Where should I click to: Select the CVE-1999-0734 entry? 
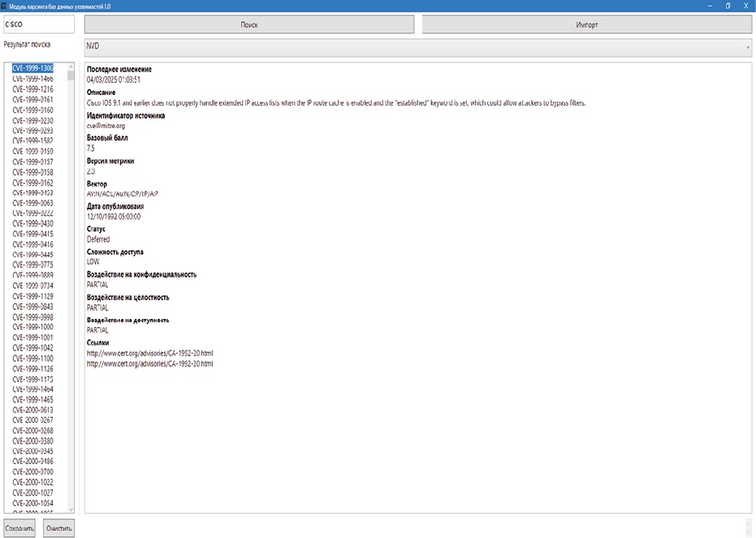click(x=32, y=286)
